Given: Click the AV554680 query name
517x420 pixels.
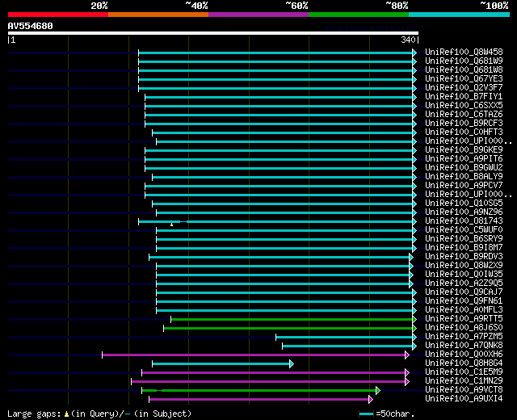Looking at the screenshot, I should 30,26.
